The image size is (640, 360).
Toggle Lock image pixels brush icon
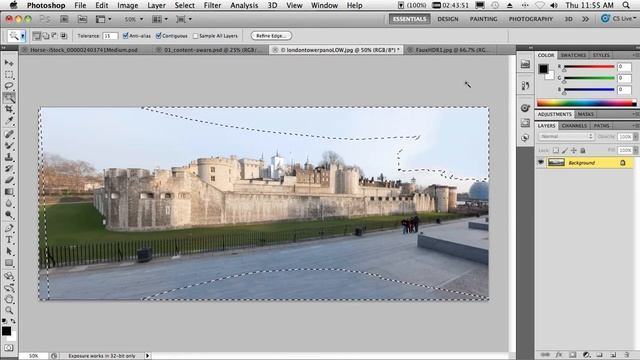tap(565, 151)
